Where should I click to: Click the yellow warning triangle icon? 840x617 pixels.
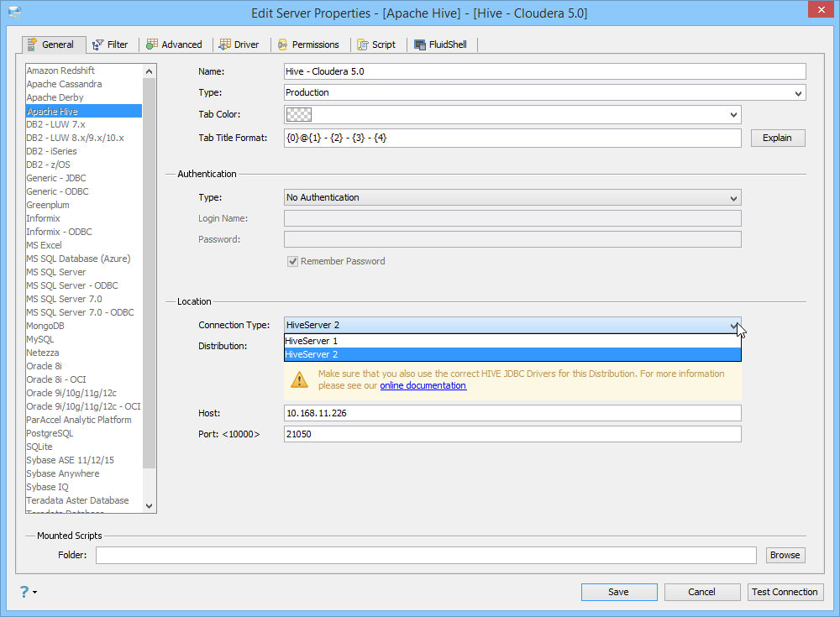(x=299, y=379)
